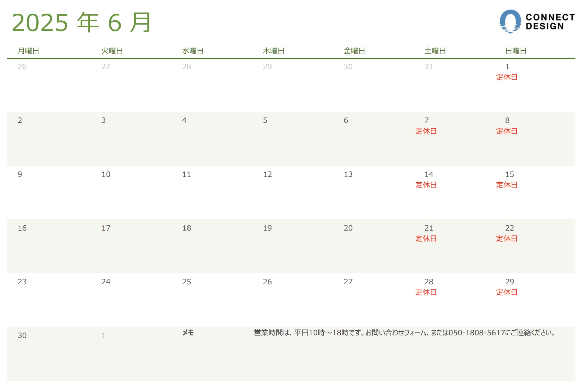Viewport: 583px width, 392px height.
Task: Click date 15 on the calendar
Action: coord(510,174)
